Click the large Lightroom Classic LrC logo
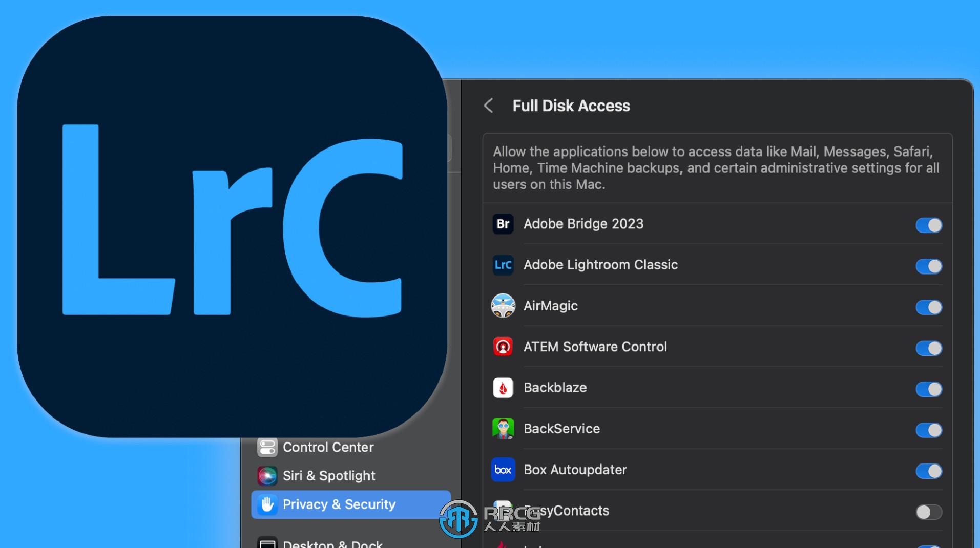Viewport: 980px width, 548px height. (232, 226)
